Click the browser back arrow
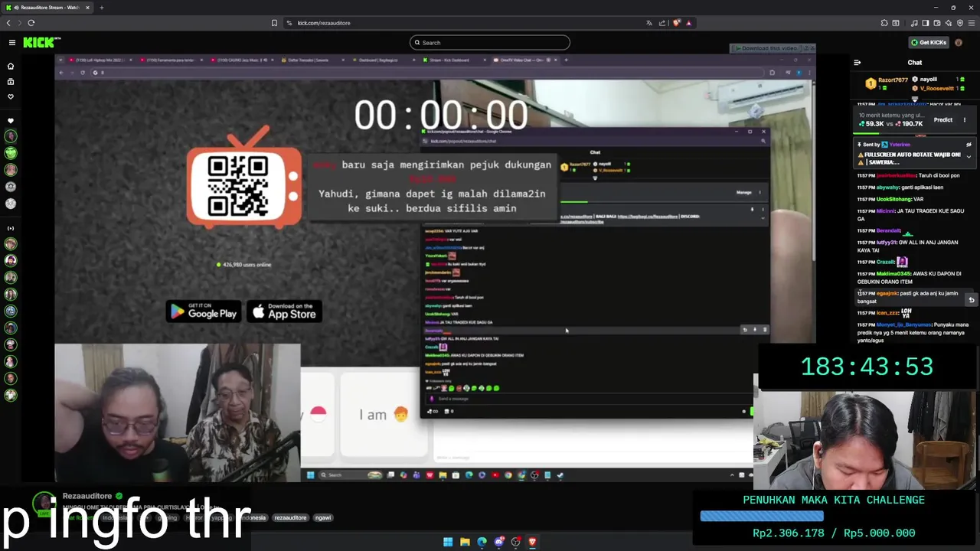Screen dimensions: 980x551 pos(8,23)
